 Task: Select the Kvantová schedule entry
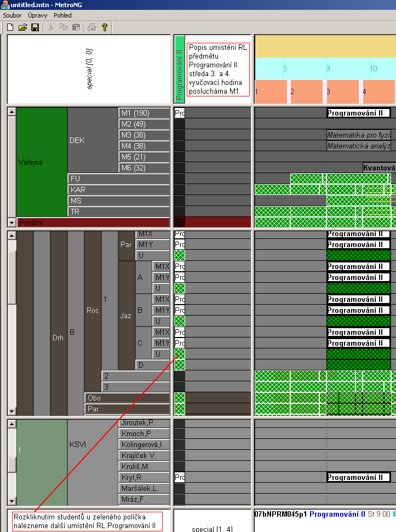[378, 168]
